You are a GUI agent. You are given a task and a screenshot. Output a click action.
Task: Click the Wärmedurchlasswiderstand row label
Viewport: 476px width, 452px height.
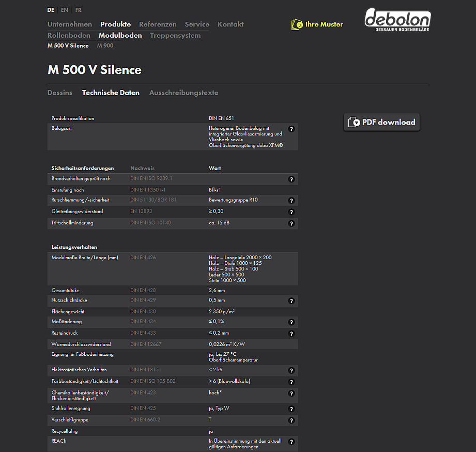click(x=81, y=344)
